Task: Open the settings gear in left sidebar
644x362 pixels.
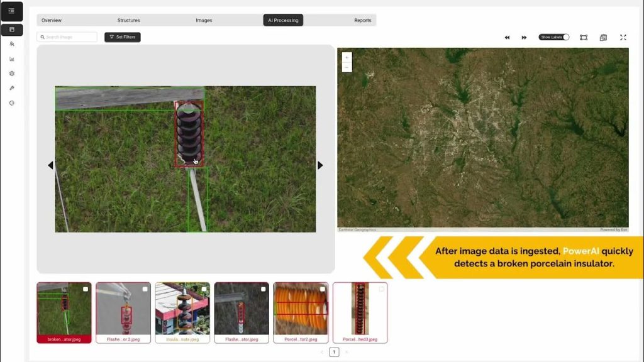Action: [11, 74]
